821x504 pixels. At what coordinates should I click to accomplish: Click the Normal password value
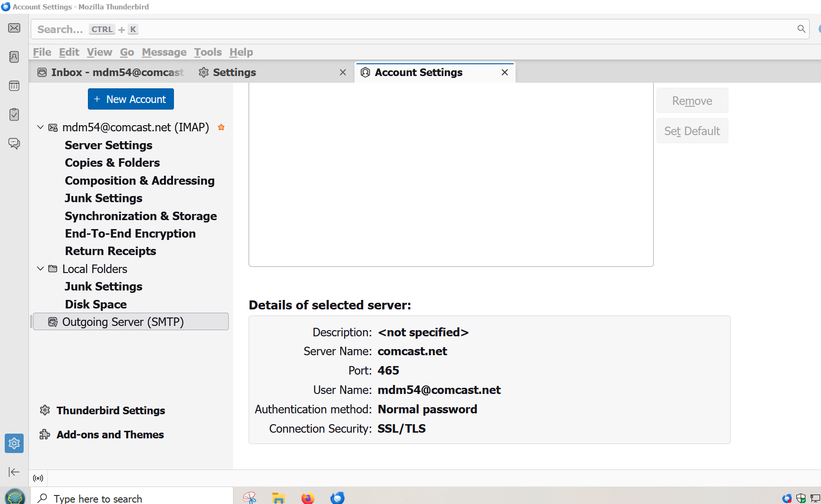(427, 409)
